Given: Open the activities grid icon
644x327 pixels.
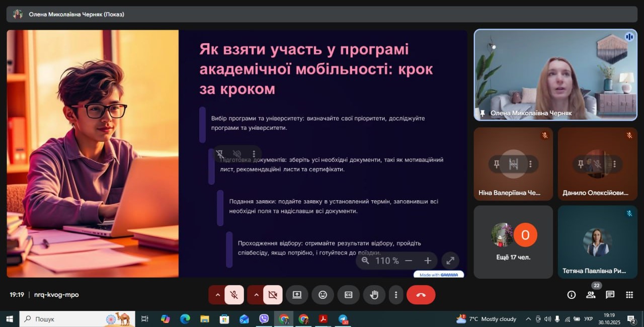Looking at the screenshot, I should point(629,295).
